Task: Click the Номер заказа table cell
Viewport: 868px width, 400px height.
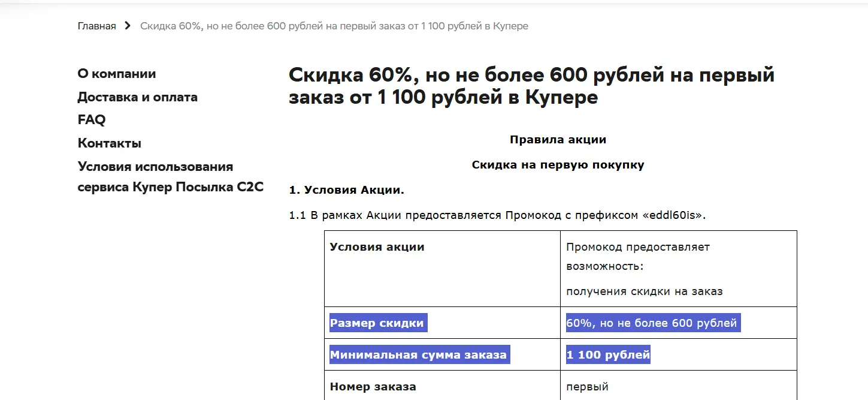Action: click(x=443, y=385)
